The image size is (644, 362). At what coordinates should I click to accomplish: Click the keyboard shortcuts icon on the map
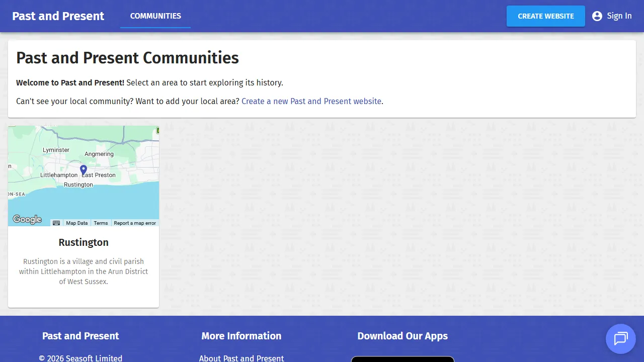(56, 223)
